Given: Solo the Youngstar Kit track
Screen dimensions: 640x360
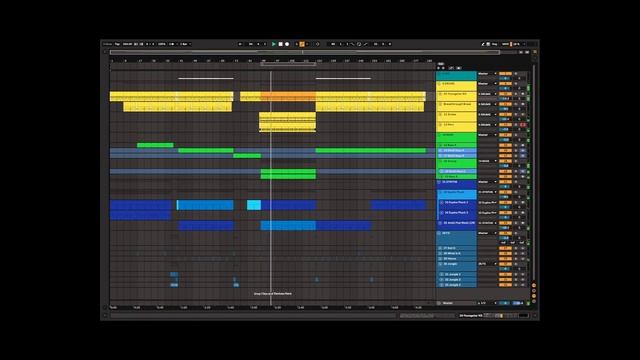Looking at the screenshot, I should pos(516,94).
